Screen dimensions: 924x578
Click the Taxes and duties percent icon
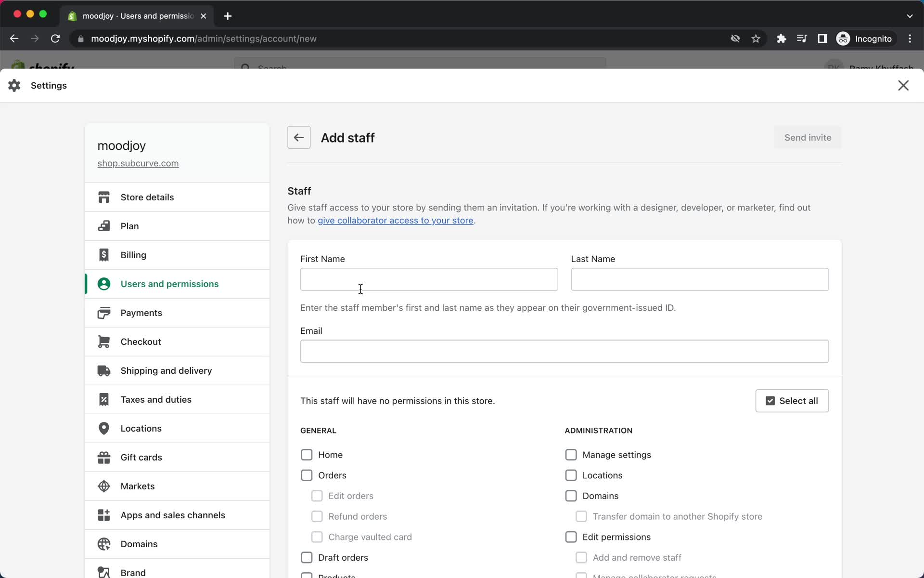104,399
